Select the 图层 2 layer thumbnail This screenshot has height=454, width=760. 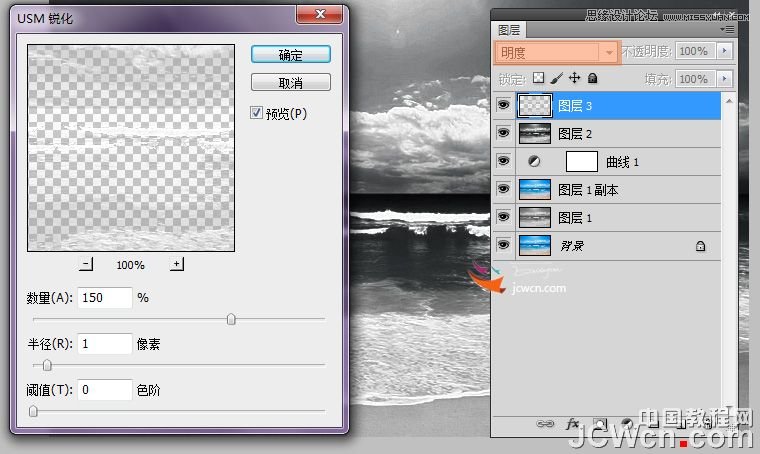(535, 134)
